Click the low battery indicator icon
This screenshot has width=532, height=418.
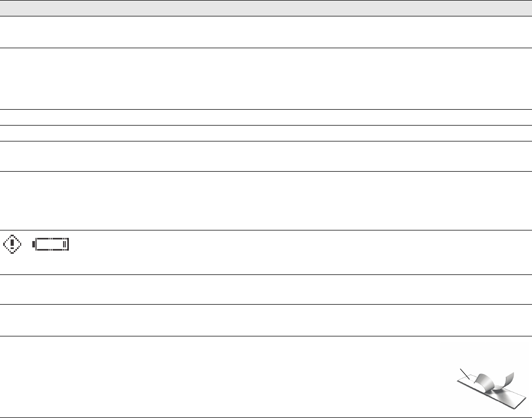tap(51, 245)
